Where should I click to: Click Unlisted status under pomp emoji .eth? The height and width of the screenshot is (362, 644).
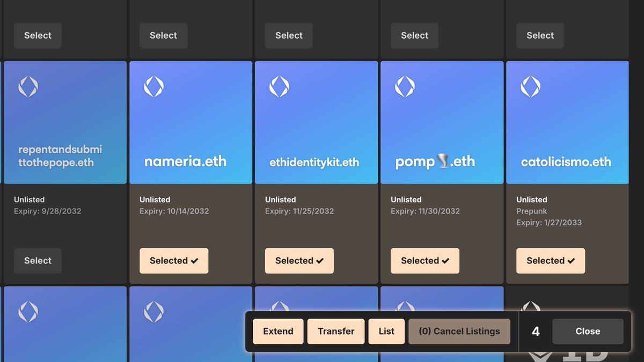click(406, 200)
